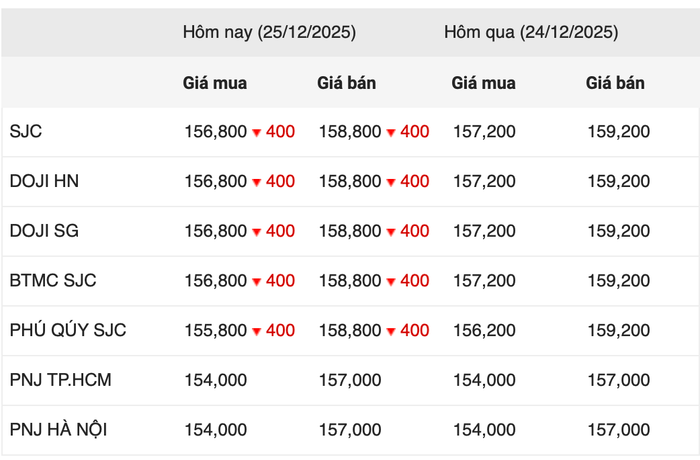Click the red arrow next to 155,800

[257, 331]
